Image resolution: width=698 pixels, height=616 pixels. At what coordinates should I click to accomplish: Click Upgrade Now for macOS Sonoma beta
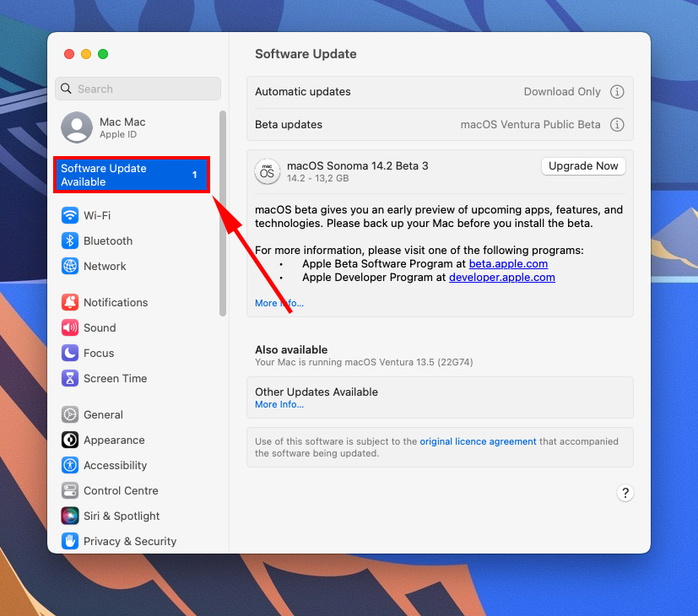pyautogui.click(x=583, y=166)
